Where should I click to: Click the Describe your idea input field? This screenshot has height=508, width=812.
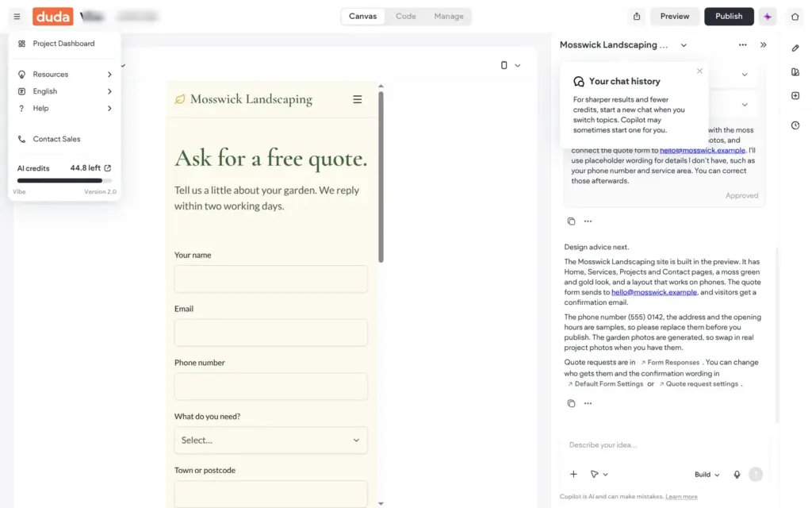[x=663, y=444]
